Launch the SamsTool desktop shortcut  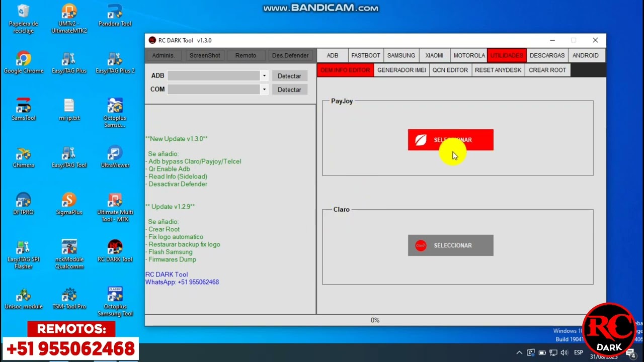[x=23, y=110]
